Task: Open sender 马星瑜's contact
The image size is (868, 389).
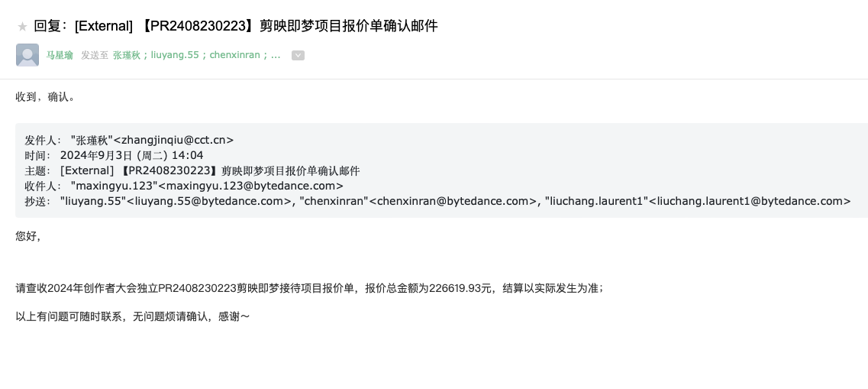Action: pos(60,55)
